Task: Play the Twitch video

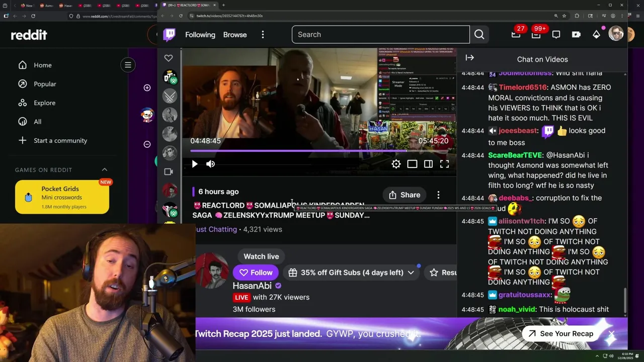Action: (x=195, y=164)
